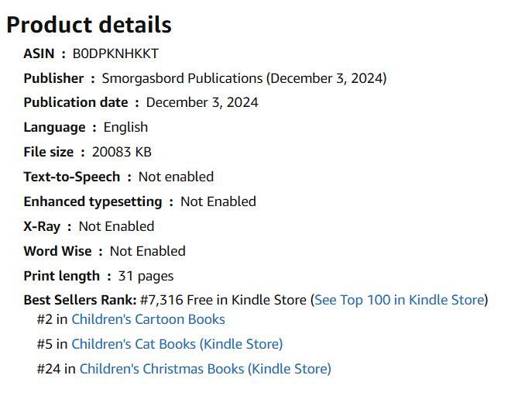532x420 pixels.
Task: Click the Product details heading
Action: click(x=88, y=25)
